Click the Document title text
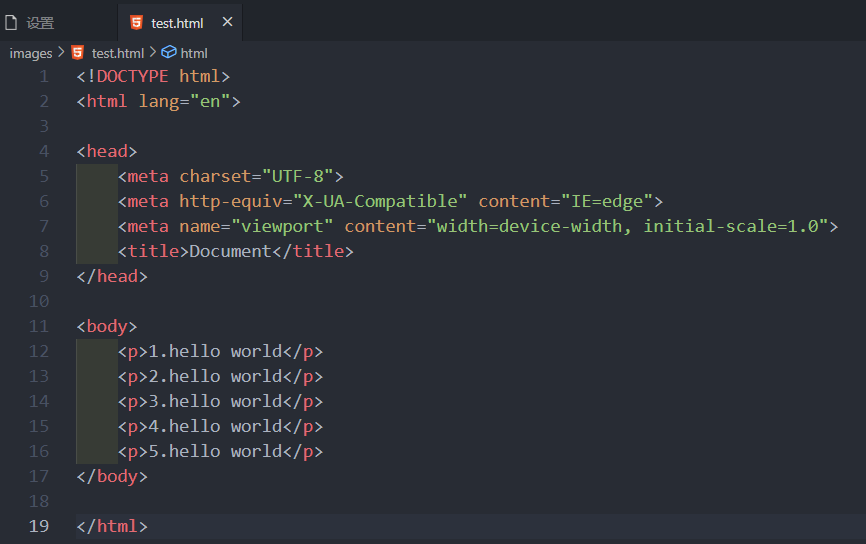 coord(230,251)
